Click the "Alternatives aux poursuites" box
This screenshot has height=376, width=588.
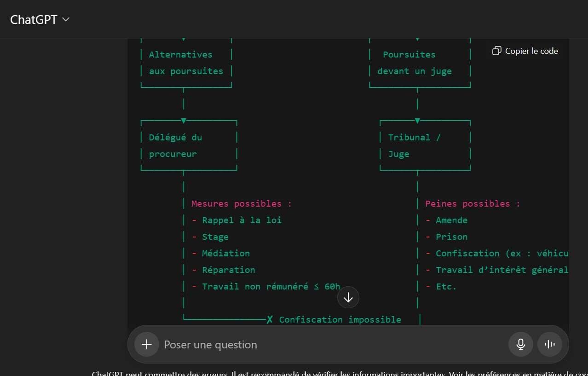coord(186,63)
